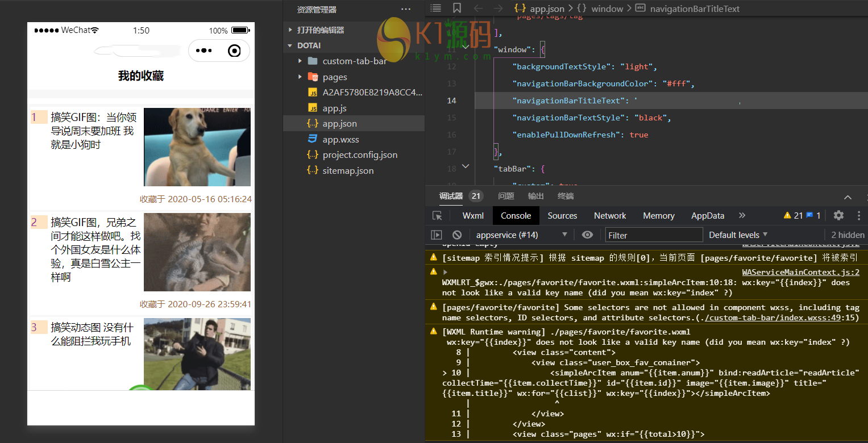
Task: Open the DevTools settings gear
Action: tap(838, 215)
